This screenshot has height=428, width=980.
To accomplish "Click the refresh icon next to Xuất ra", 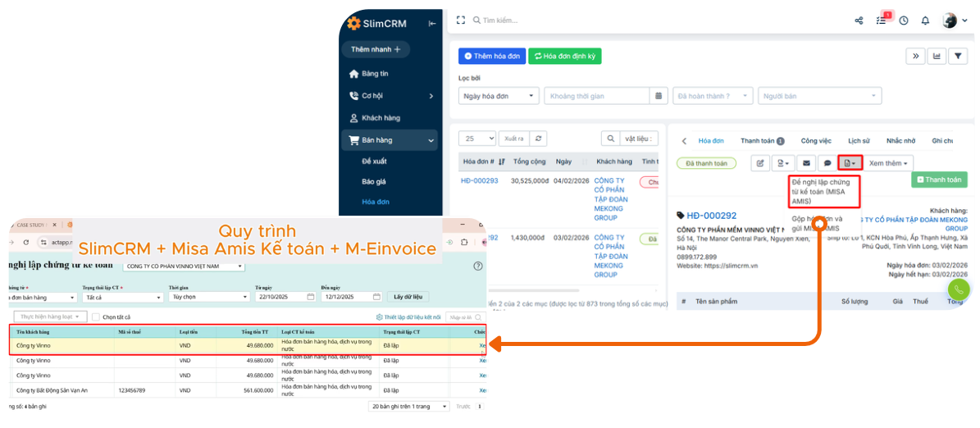I will point(539,138).
